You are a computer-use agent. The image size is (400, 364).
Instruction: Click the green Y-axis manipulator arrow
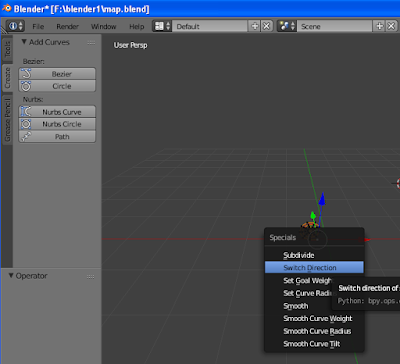[x=313, y=215]
